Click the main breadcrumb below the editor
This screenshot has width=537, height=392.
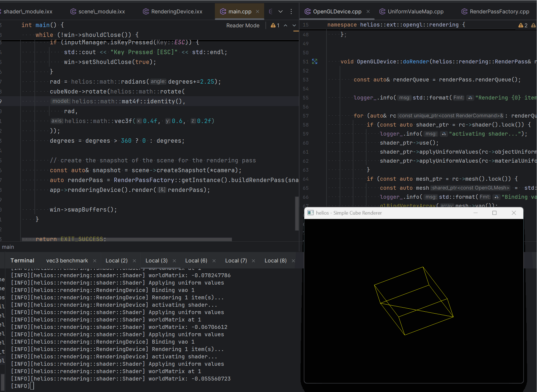(x=8, y=247)
